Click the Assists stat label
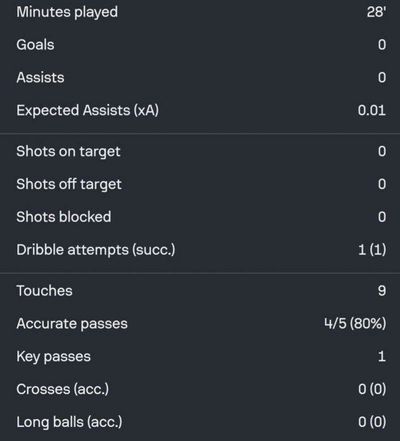This screenshot has height=441, width=400. (x=40, y=78)
